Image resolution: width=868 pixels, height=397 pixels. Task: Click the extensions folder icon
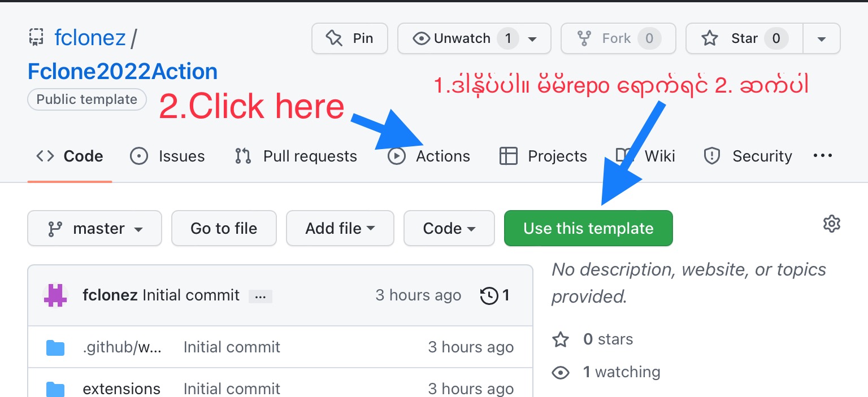[55, 389]
